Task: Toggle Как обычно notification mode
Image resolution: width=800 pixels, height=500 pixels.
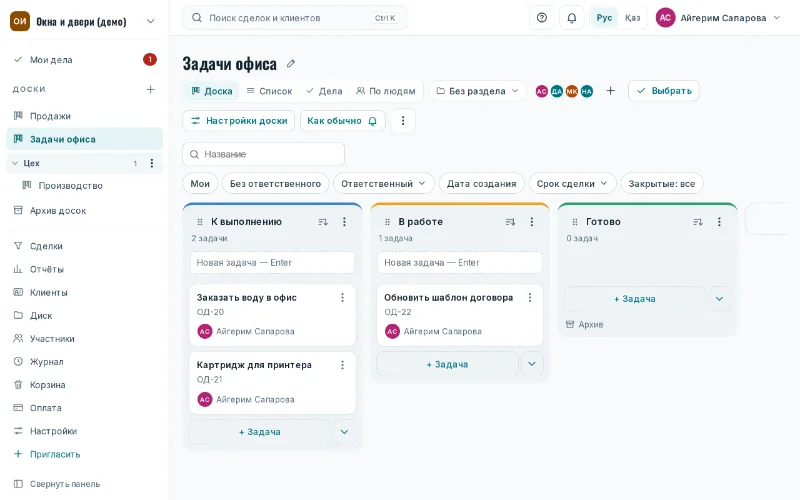Action: [x=342, y=121]
